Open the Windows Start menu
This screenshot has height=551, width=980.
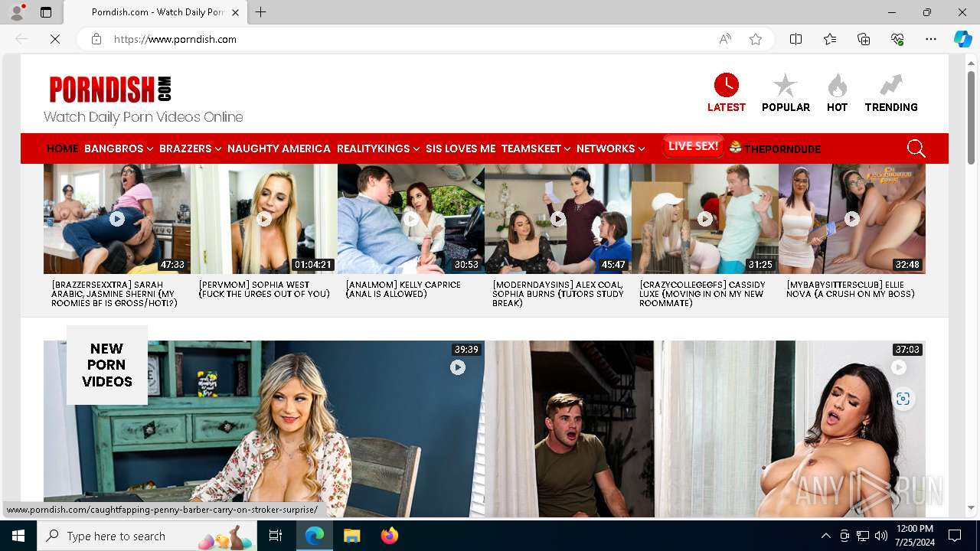pos(18,536)
